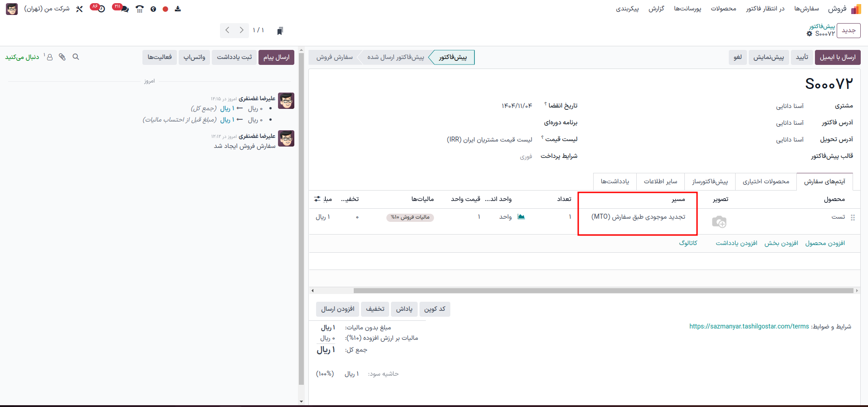Switch to the سایر اطلاعات tab
Viewport: 868px width, 407px height.
click(660, 181)
